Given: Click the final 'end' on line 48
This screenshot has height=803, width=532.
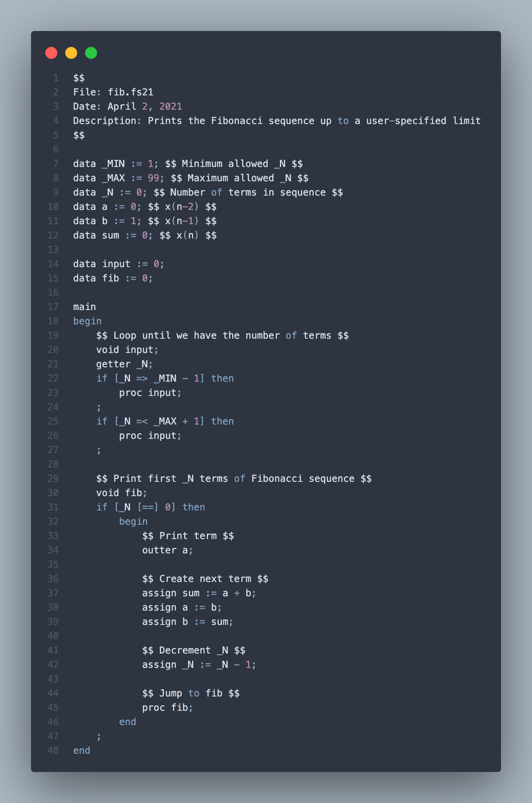Looking at the screenshot, I should pos(82,751).
